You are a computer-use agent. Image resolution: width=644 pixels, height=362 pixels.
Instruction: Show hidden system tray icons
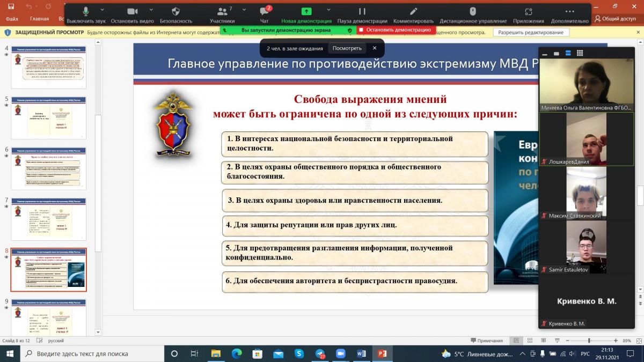pos(522,353)
